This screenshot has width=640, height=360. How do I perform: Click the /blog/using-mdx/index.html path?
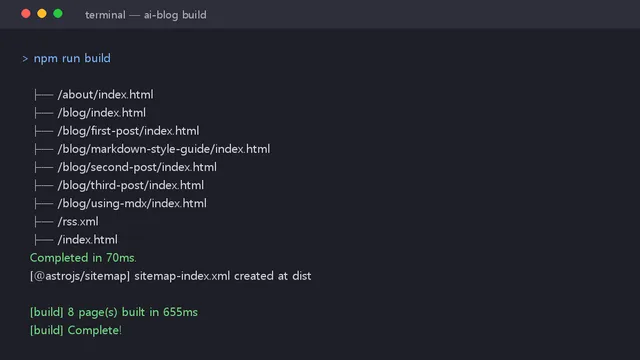(132, 203)
